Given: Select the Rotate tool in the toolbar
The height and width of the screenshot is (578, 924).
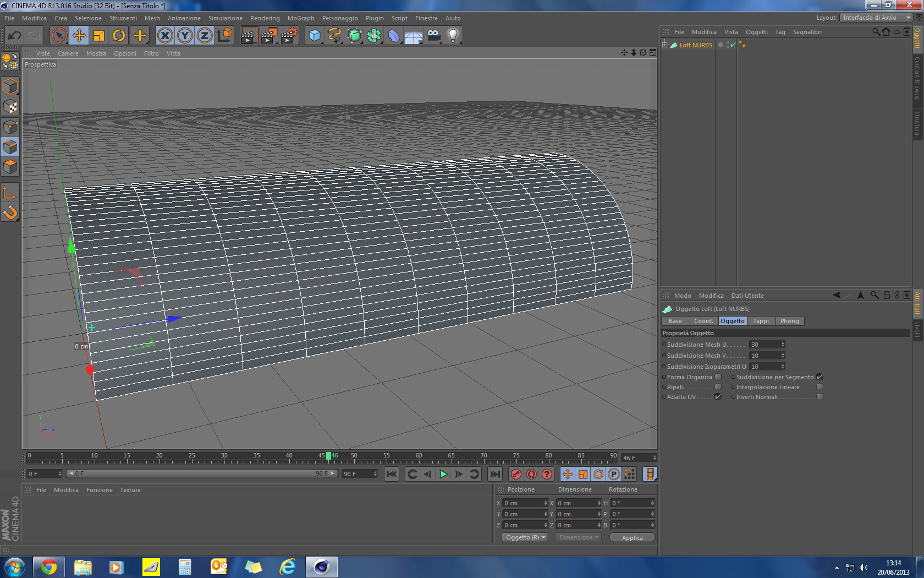Looking at the screenshot, I should [x=119, y=36].
